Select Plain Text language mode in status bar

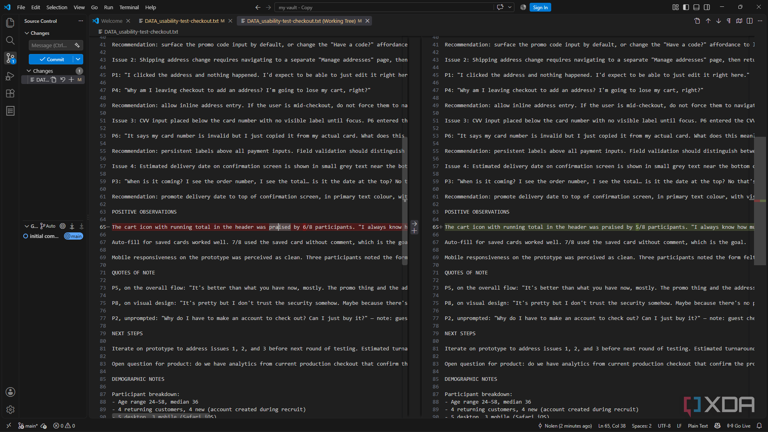click(x=698, y=426)
